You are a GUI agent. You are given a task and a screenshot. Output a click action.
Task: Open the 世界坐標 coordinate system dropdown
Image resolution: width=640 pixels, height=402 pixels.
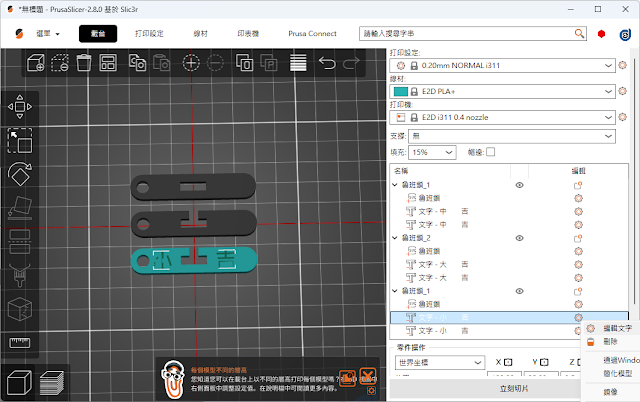tap(440, 362)
